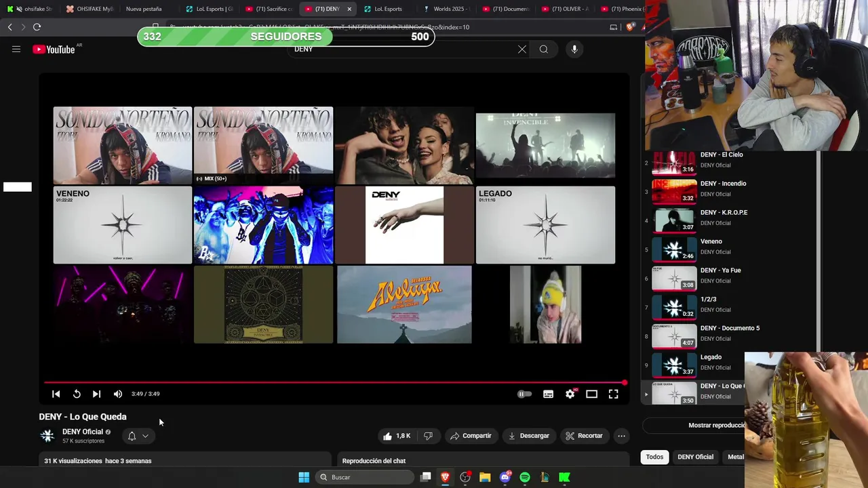Screen dimensions: 868x488
Task: Switch to Worlds 2025 browser tab
Action: [x=446, y=9]
